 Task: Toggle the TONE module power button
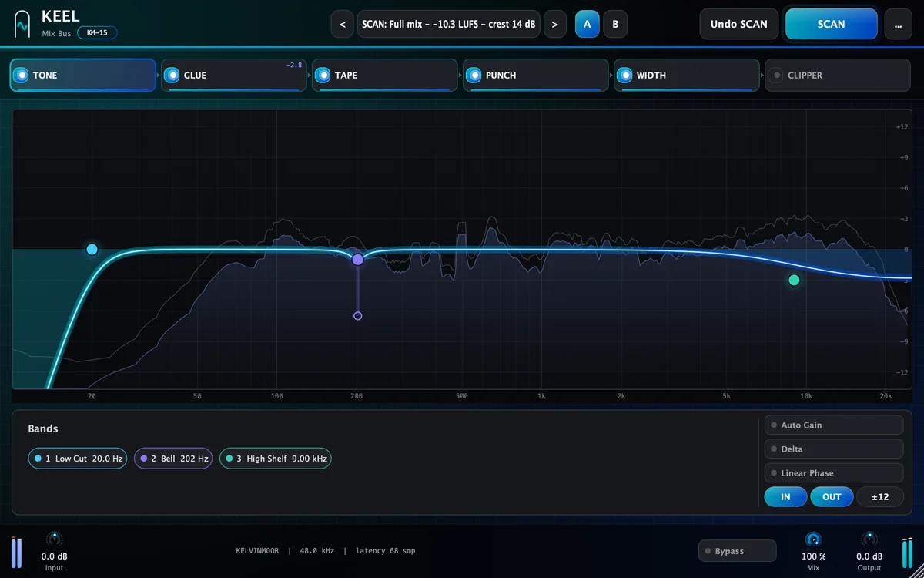click(x=22, y=76)
